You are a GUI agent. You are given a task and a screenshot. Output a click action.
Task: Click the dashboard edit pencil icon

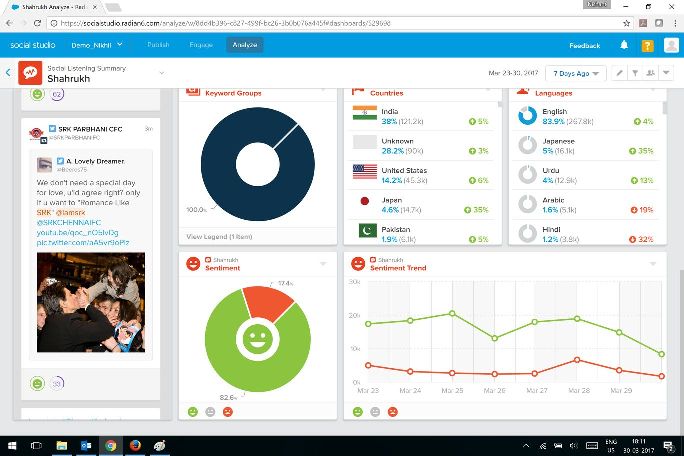click(619, 73)
